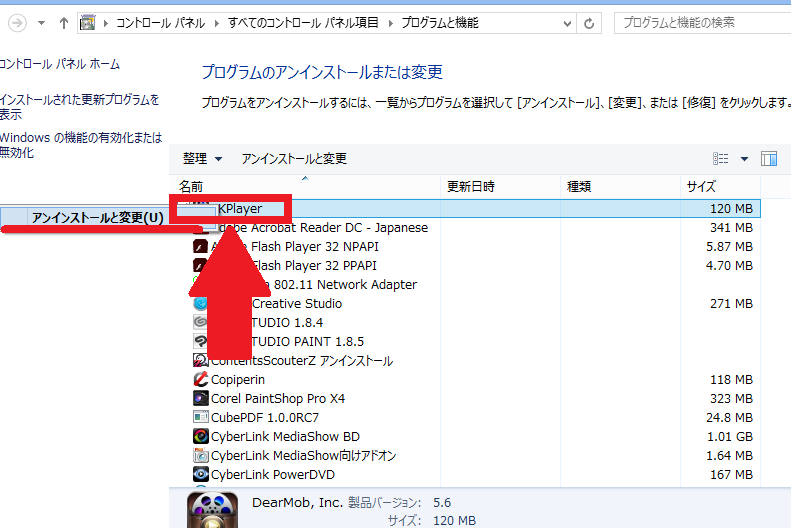Select the Flash Player 32 NPAPI icon
This screenshot has width=791, height=528.
[x=200, y=247]
